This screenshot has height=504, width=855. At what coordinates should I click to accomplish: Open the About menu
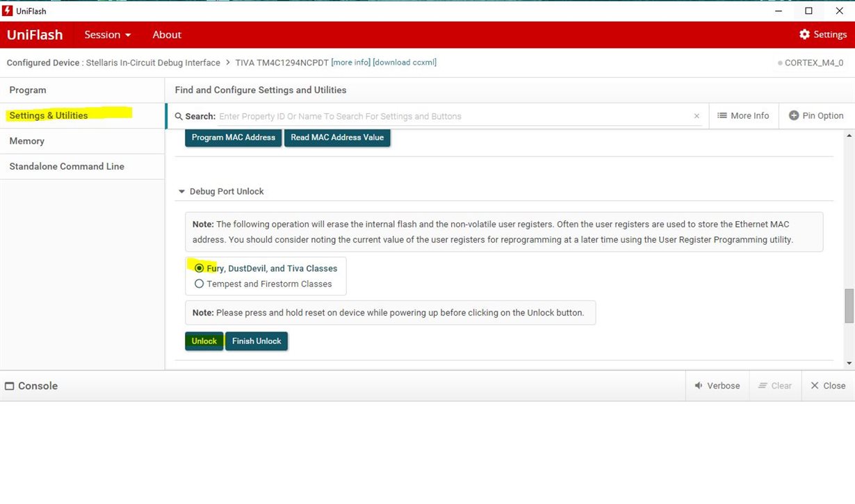[167, 35]
